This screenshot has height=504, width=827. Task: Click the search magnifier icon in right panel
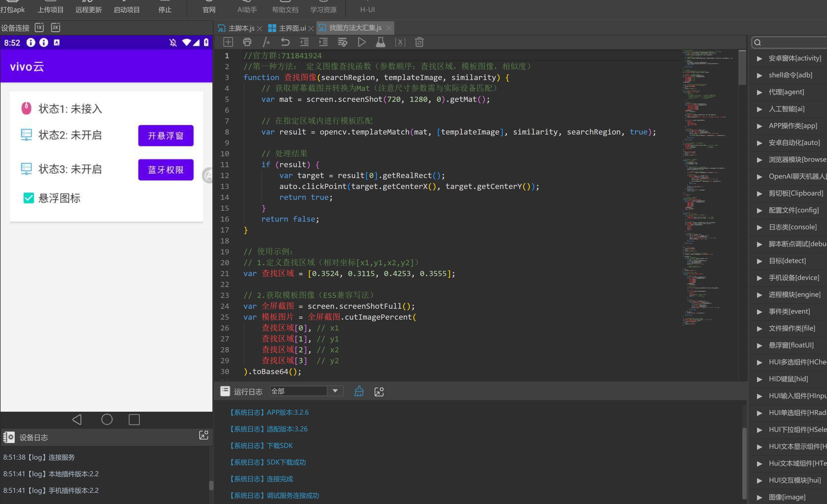pos(757,43)
